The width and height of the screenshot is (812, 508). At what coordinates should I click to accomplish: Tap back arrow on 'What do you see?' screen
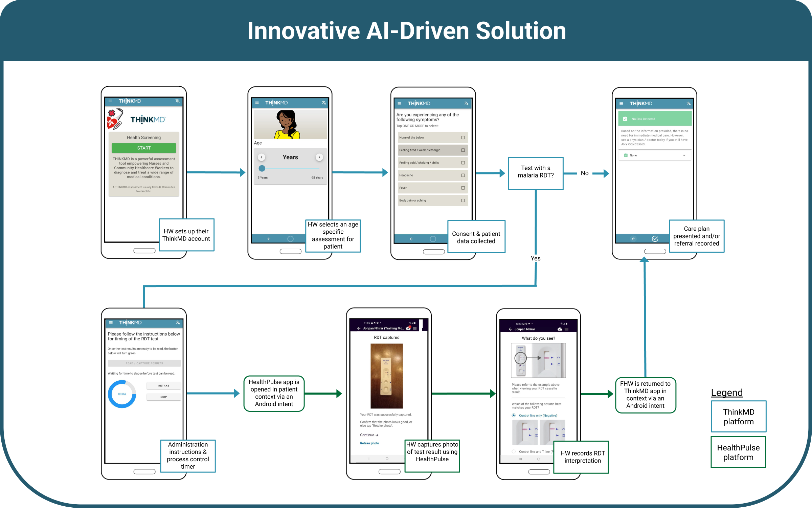click(510, 329)
